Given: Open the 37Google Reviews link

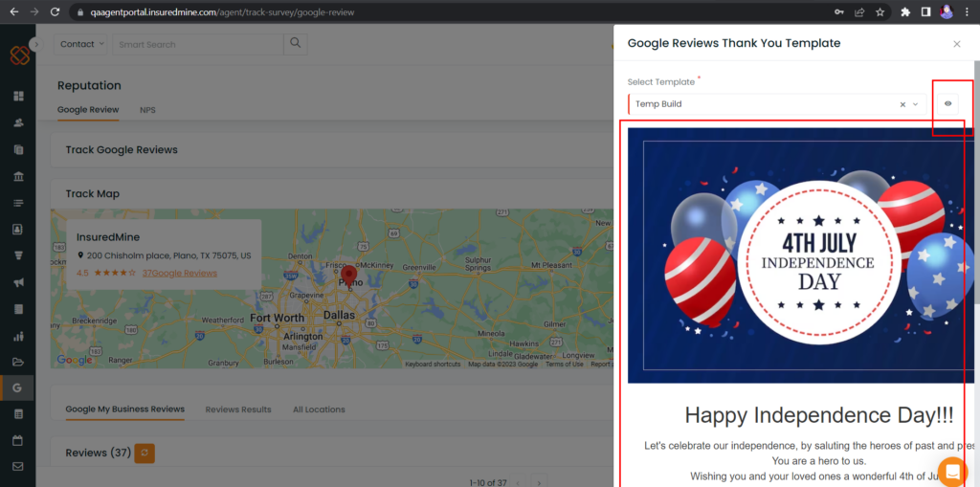Looking at the screenshot, I should point(179,274).
